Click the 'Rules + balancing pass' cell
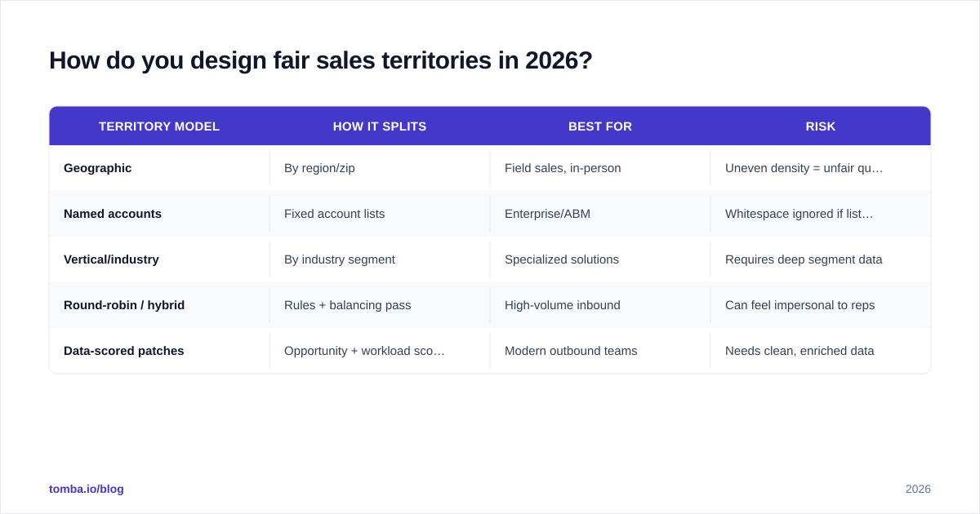This screenshot has width=980, height=514. (380, 305)
